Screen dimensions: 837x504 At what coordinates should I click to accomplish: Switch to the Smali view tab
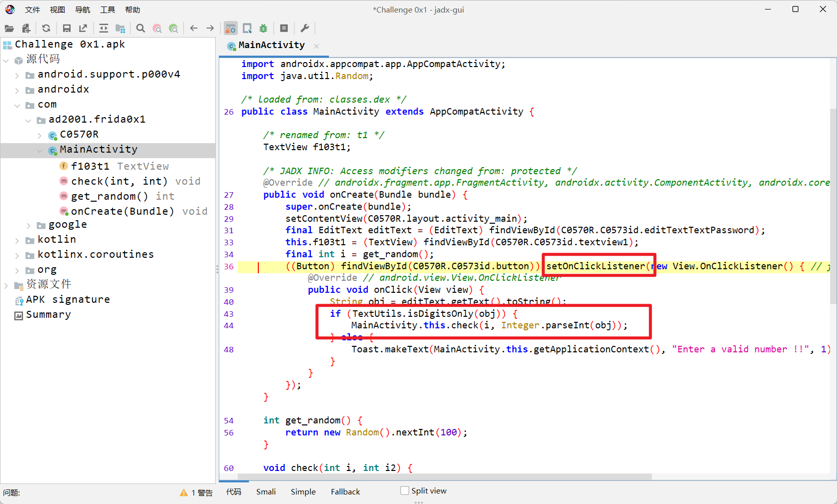tap(266, 491)
